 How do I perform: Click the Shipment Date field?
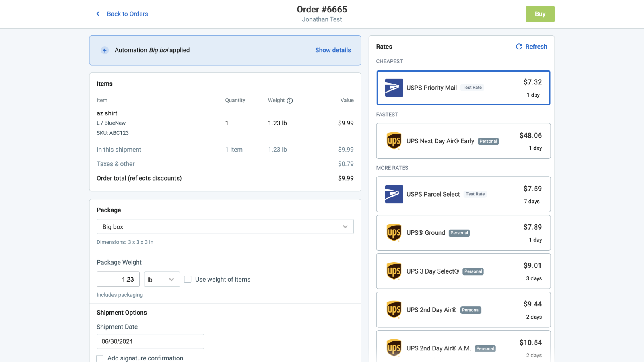click(x=150, y=341)
